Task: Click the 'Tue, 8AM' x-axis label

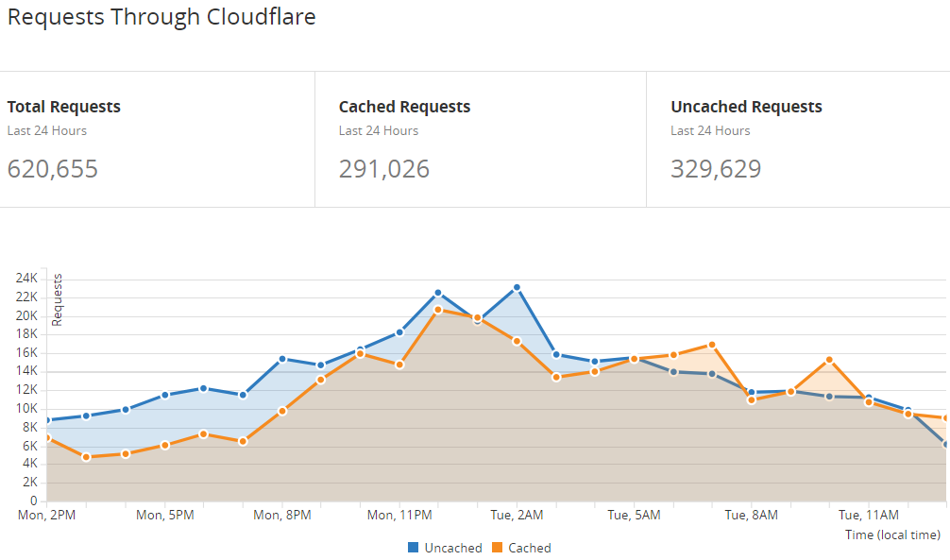Action: (752, 516)
